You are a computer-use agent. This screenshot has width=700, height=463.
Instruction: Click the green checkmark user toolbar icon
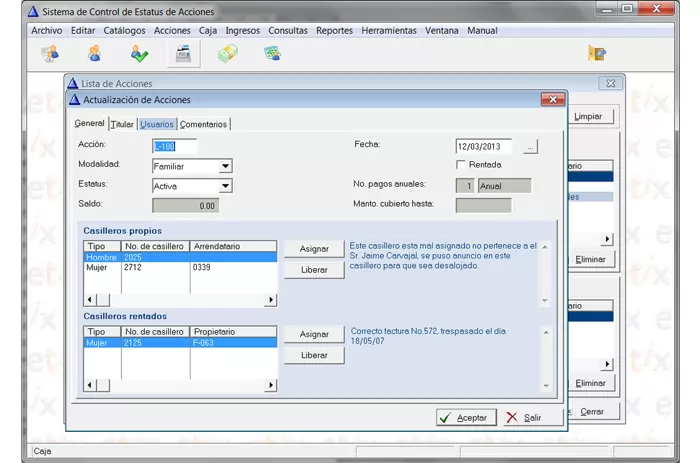point(139,54)
